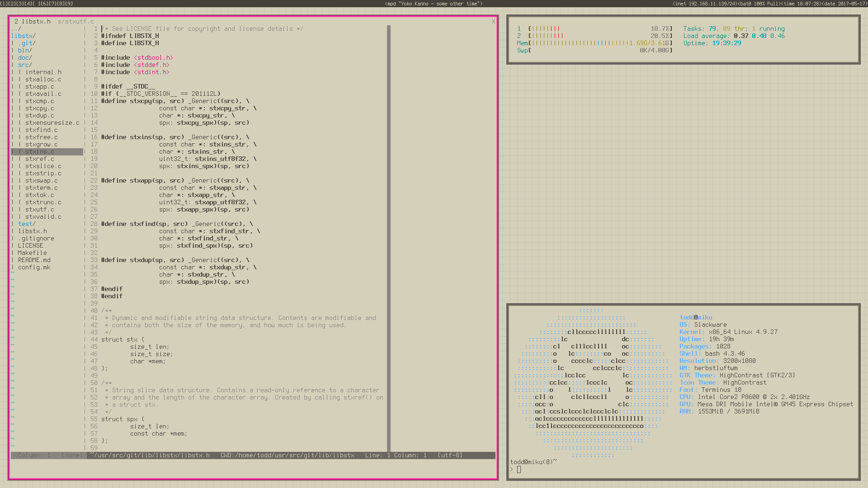Switch to workspace tag 3 in top bar

click(21, 4)
